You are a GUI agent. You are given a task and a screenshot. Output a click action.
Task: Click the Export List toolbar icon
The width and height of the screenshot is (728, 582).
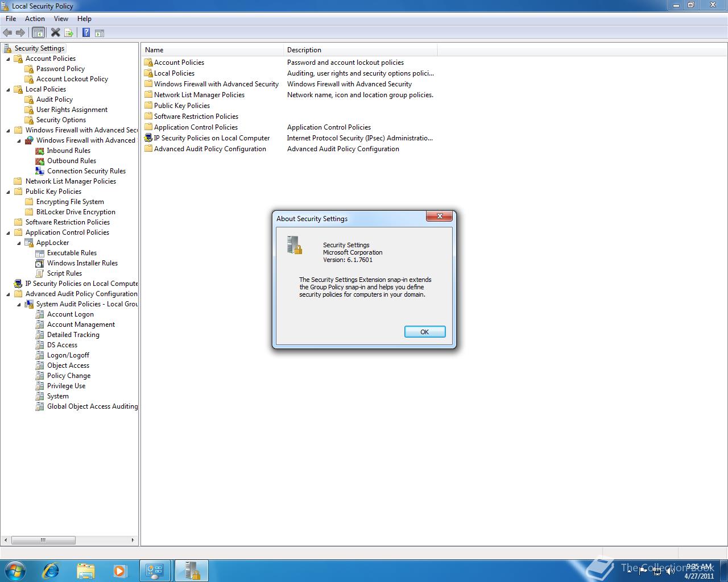[69, 33]
